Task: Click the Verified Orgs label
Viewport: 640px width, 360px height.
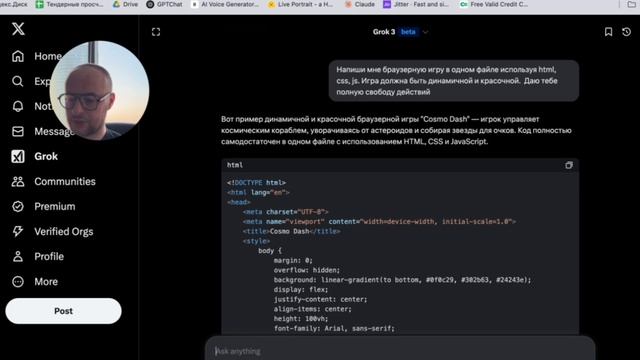Action: [x=64, y=232]
